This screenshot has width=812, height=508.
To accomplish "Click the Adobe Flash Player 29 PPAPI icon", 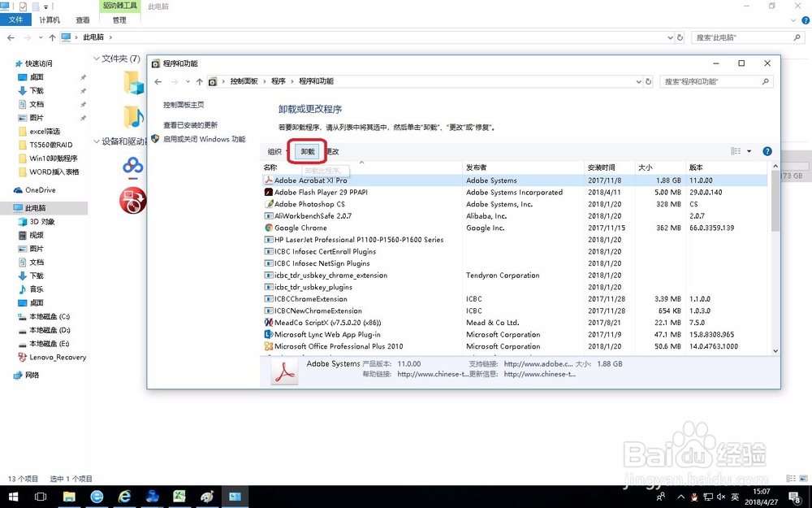I will (x=268, y=193).
